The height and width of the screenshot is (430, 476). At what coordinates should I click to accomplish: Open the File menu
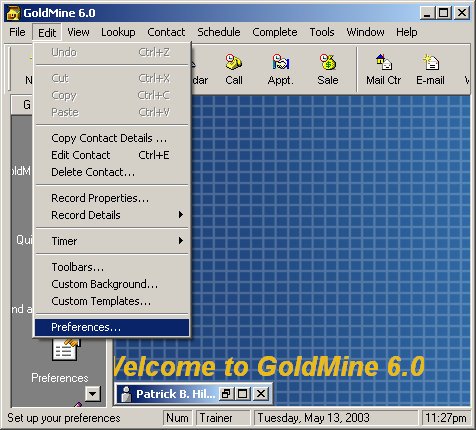click(x=17, y=32)
